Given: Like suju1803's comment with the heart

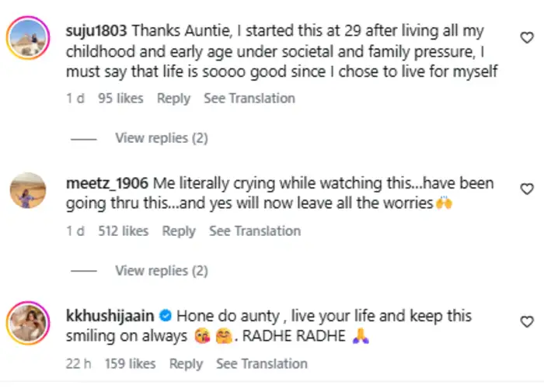Looking at the screenshot, I should click(527, 37).
